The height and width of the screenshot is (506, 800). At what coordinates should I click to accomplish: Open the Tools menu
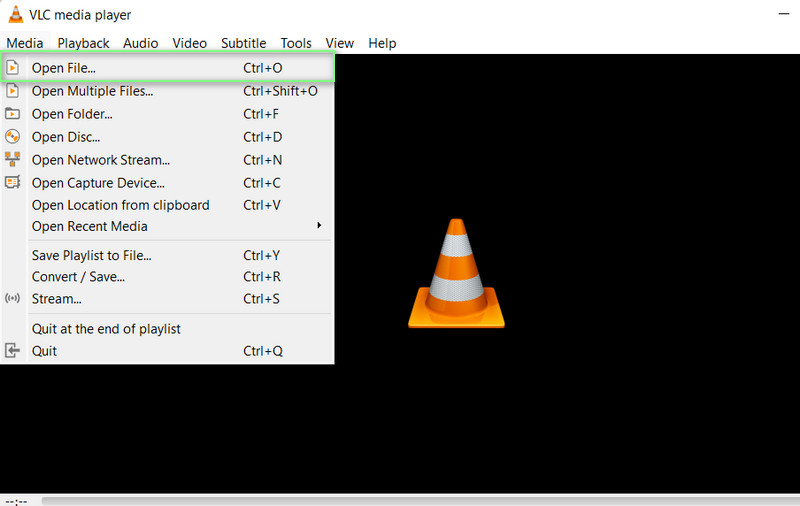[296, 43]
